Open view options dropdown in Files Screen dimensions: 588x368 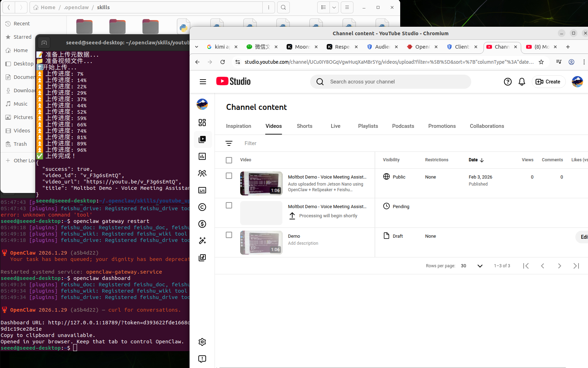pyautogui.click(x=334, y=7)
